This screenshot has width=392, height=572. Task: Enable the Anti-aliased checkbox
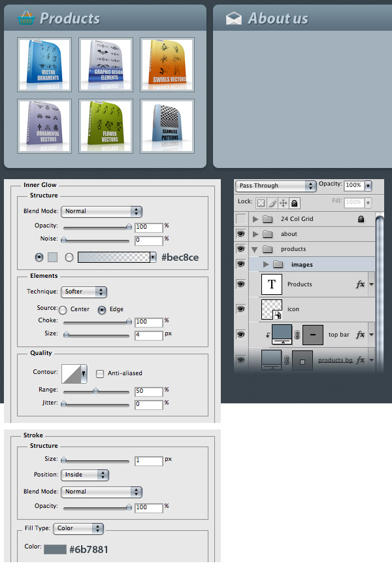coord(99,373)
